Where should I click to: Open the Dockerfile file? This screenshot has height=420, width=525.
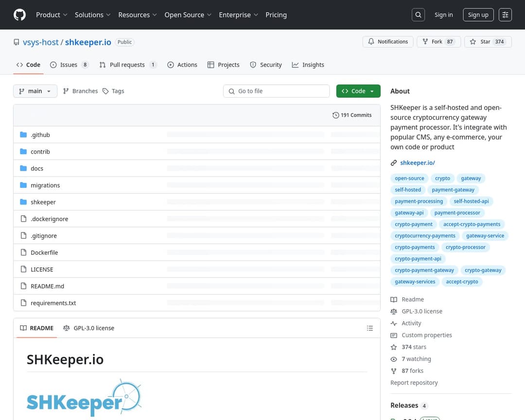(44, 253)
